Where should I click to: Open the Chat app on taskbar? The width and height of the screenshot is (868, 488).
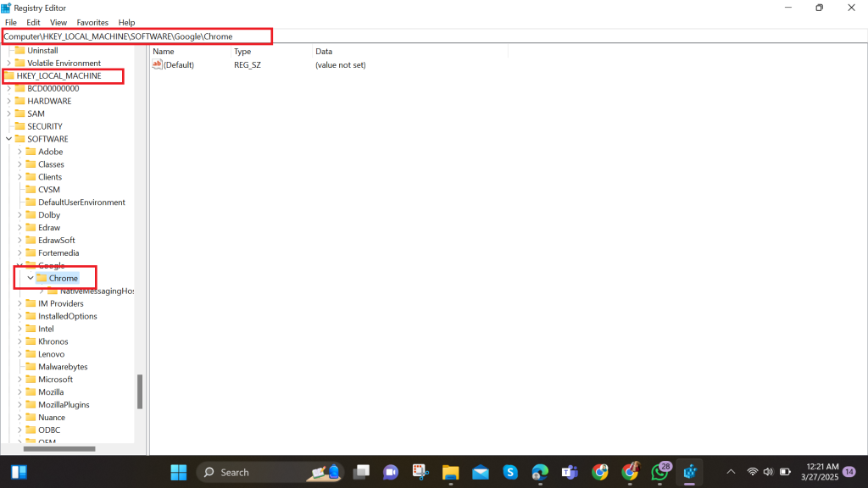(391, 473)
